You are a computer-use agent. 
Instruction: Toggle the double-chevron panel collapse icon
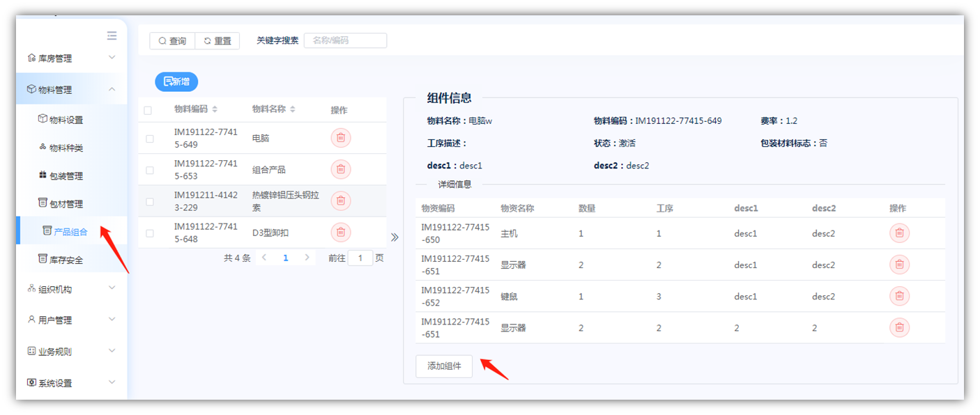click(395, 237)
